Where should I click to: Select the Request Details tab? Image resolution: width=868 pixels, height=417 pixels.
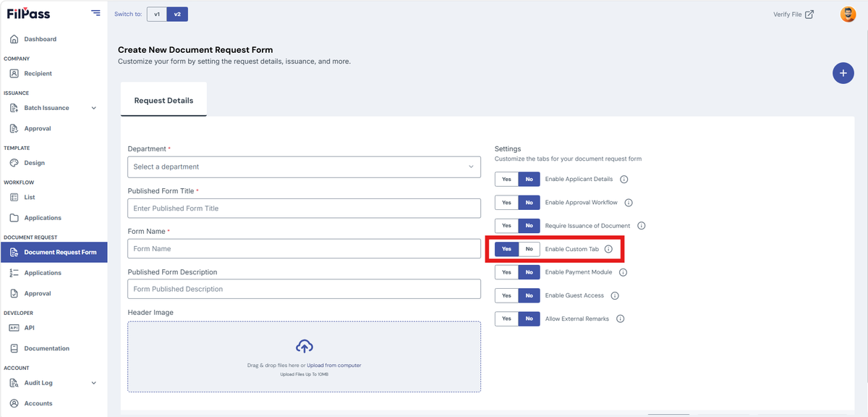163,101
